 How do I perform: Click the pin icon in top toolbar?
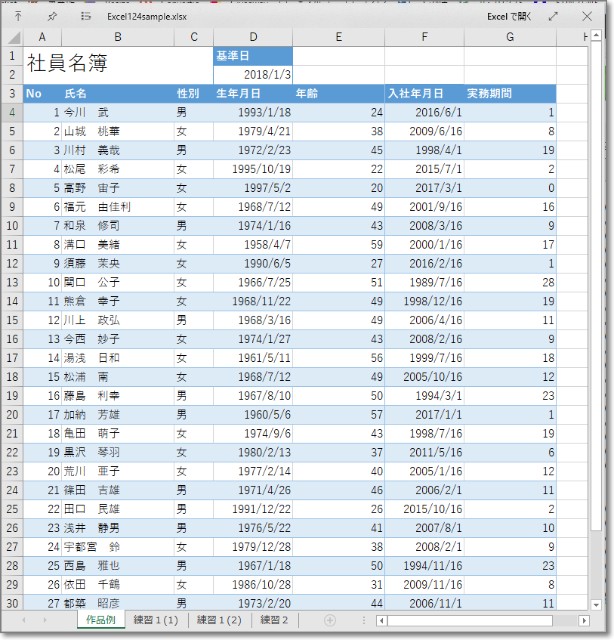tap(52, 16)
